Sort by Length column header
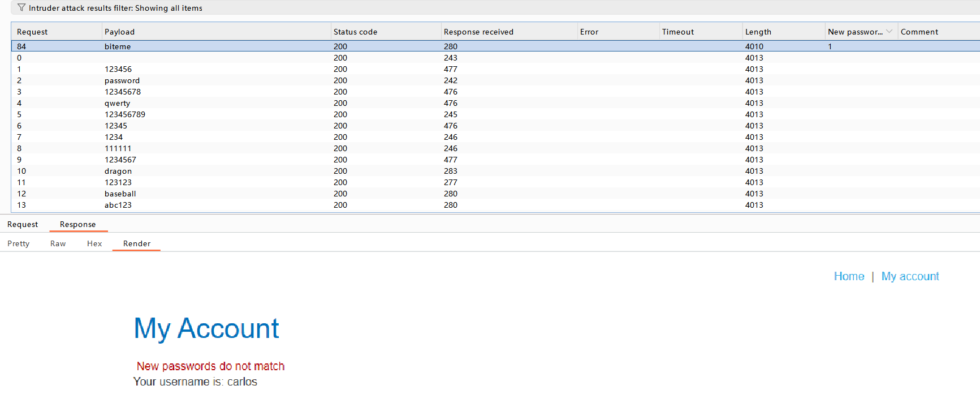This screenshot has height=394, width=980. click(758, 32)
